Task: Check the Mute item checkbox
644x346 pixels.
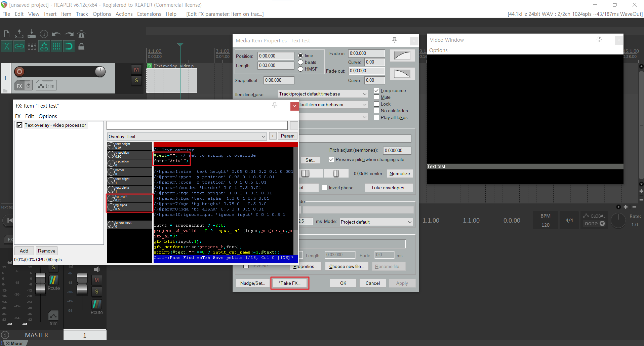Action: coord(376,97)
